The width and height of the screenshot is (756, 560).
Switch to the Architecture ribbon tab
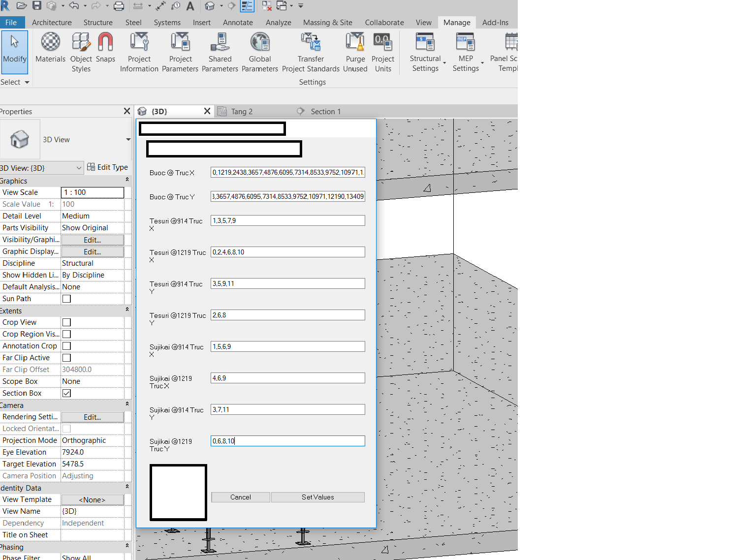coord(52,22)
